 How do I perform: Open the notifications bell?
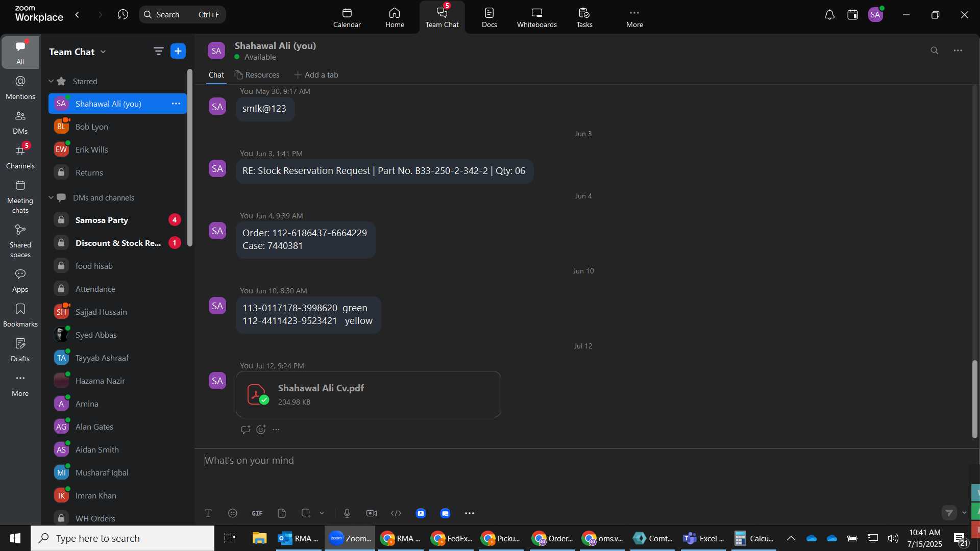(829, 15)
